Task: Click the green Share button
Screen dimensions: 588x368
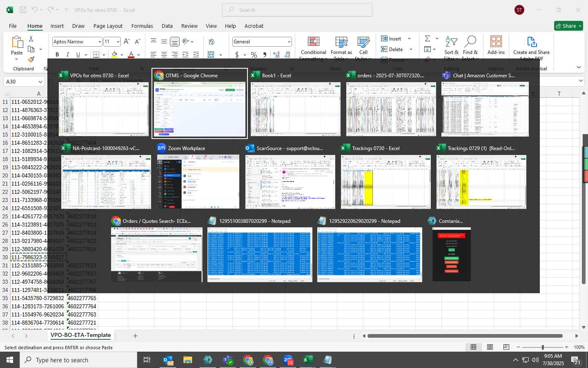Action: tap(568, 26)
